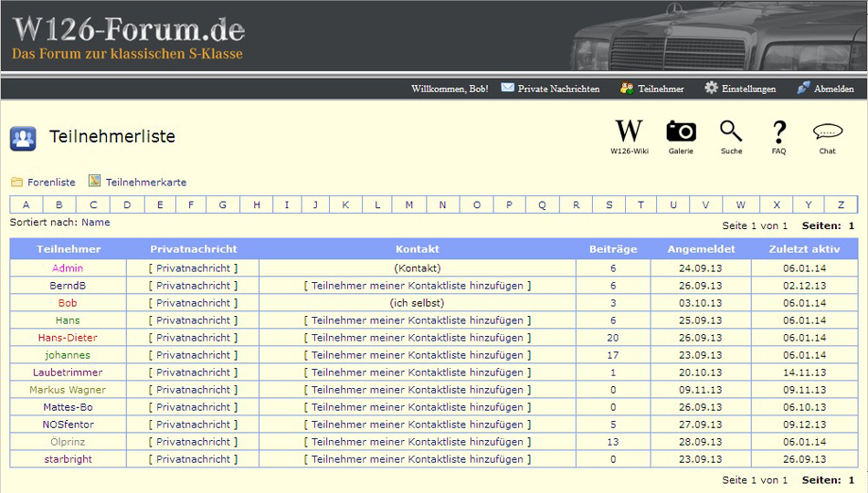The image size is (868, 493).
Task: Open Einstellungen in navigation bar
Action: [x=748, y=89]
